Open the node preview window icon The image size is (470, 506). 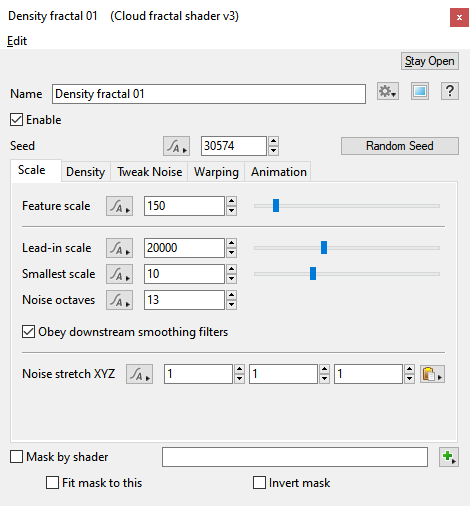(420, 91)
